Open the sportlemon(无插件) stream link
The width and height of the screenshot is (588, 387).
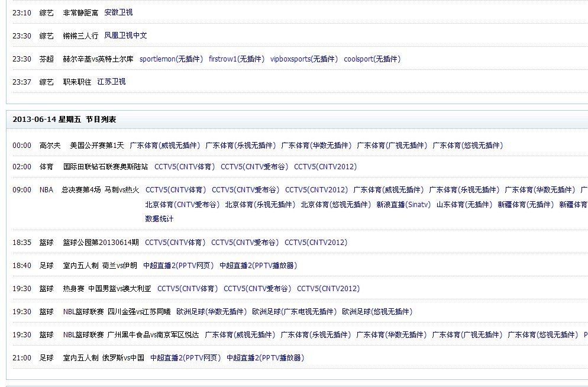point(171,59)
